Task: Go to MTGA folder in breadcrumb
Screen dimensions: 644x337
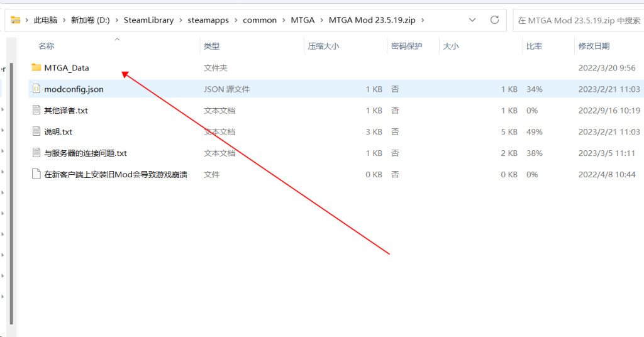Action: (x=303, y=20)
